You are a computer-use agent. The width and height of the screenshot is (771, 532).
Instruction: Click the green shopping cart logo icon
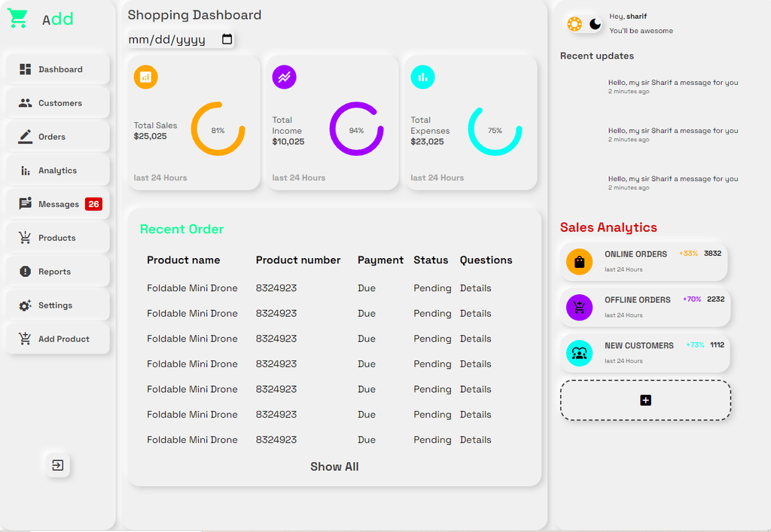[x=18, y=19]
